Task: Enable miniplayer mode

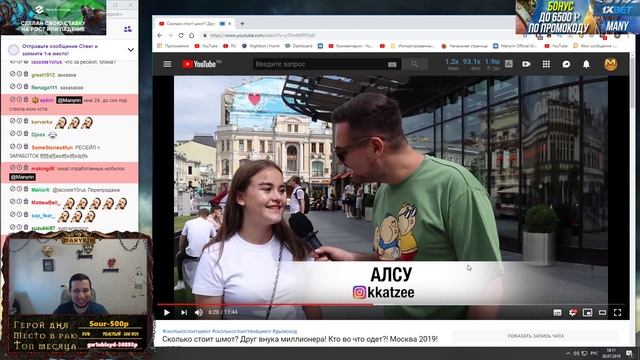Action: click(x=587, y=313)
